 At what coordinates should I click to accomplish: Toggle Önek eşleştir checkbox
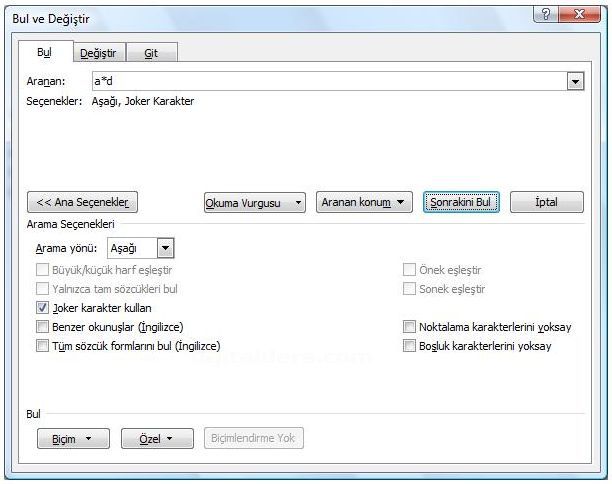pyautogui.click(x=409, y=270)
